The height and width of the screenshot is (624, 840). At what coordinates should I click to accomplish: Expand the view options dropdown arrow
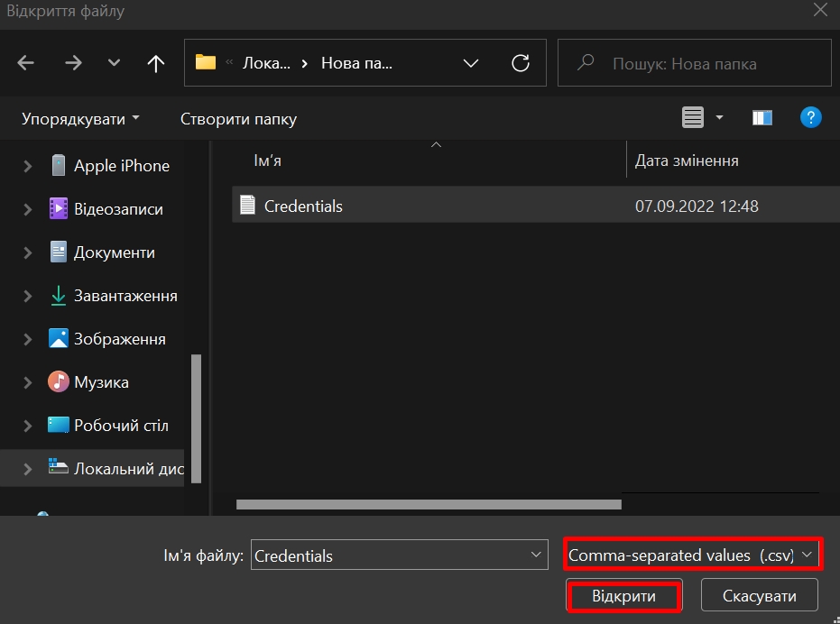pyautogui.click(x=719, y=117)
